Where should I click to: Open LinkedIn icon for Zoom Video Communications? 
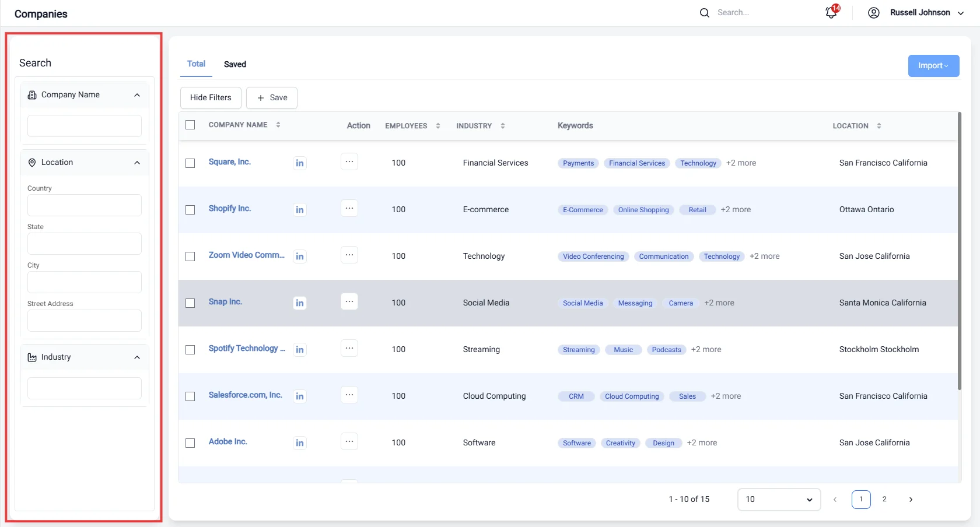click(x=300, y=257)
